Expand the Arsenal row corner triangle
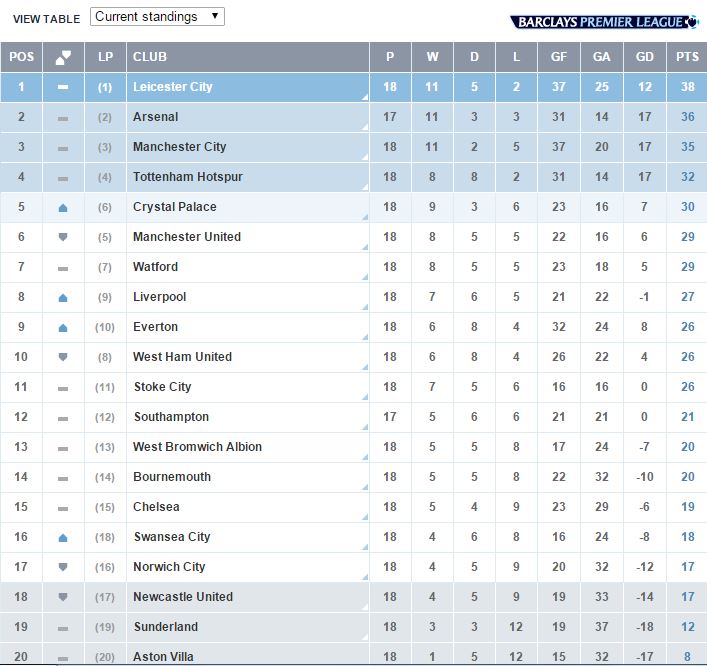Image resolution: width=707 pixels, height=666 pixels. pyautogui.click(x=365, y=127)
